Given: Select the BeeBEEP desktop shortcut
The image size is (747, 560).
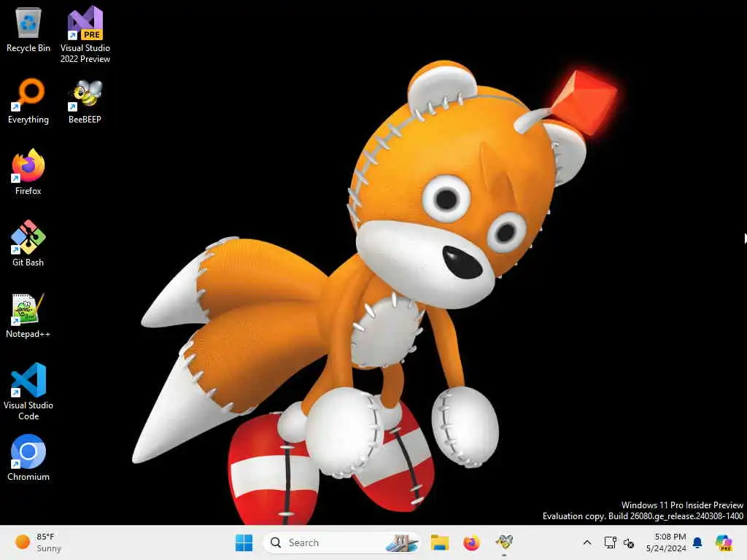Looking at the screenshot, I should tap(85, 101).
